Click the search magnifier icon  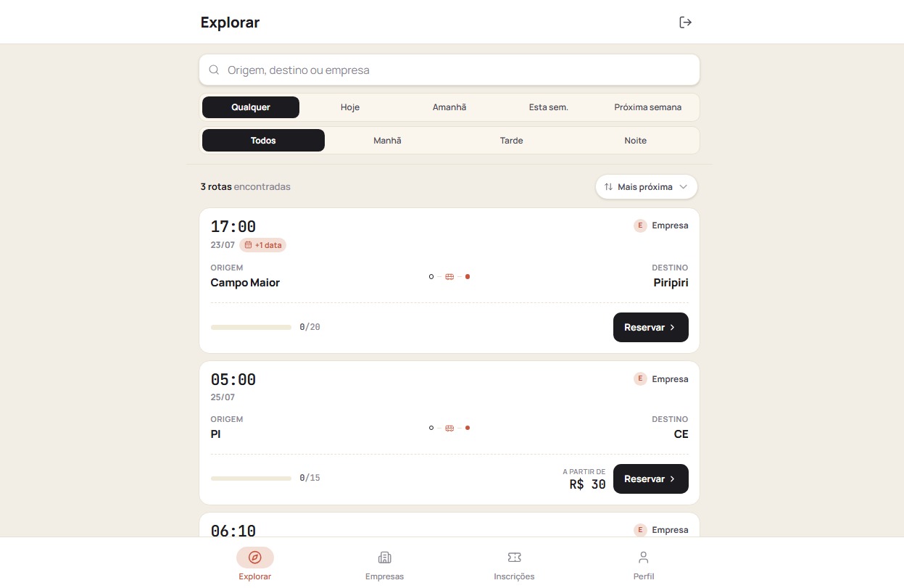coord(214,70)
